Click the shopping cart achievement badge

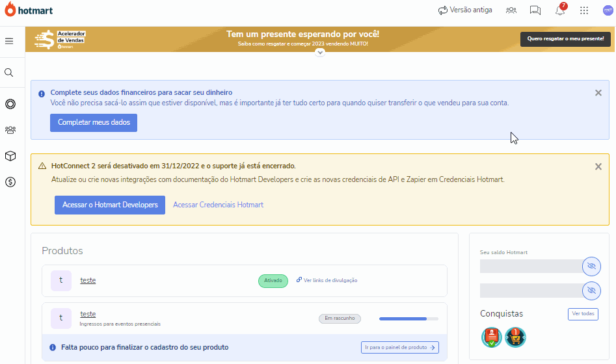pos(515,337)
